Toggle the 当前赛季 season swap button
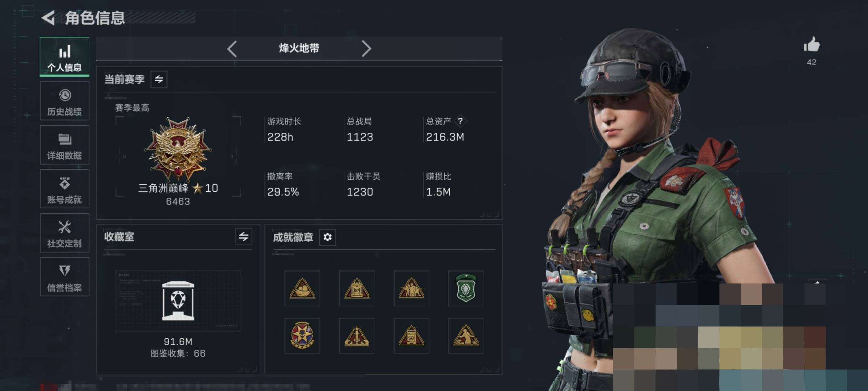This screenshot has height=391, width=868. pos(159,79)
